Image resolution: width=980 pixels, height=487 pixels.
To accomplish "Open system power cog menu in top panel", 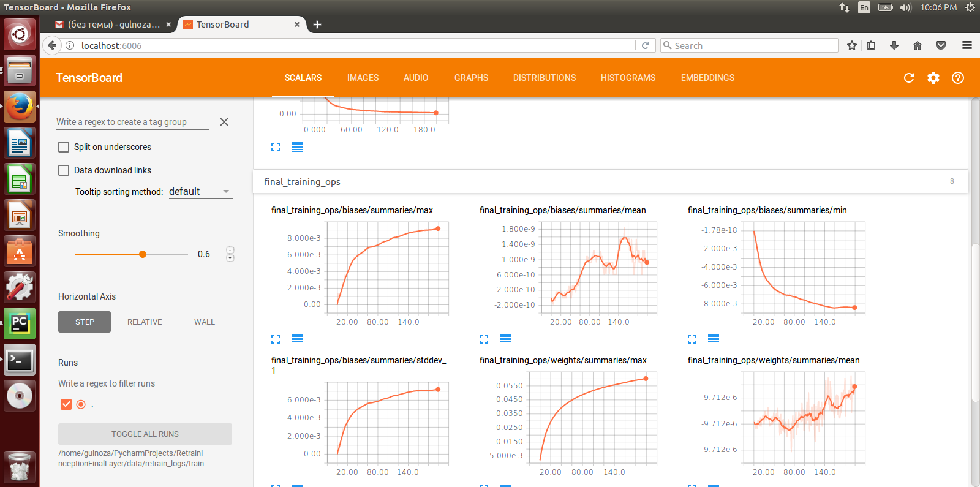I will click(970, 7).
